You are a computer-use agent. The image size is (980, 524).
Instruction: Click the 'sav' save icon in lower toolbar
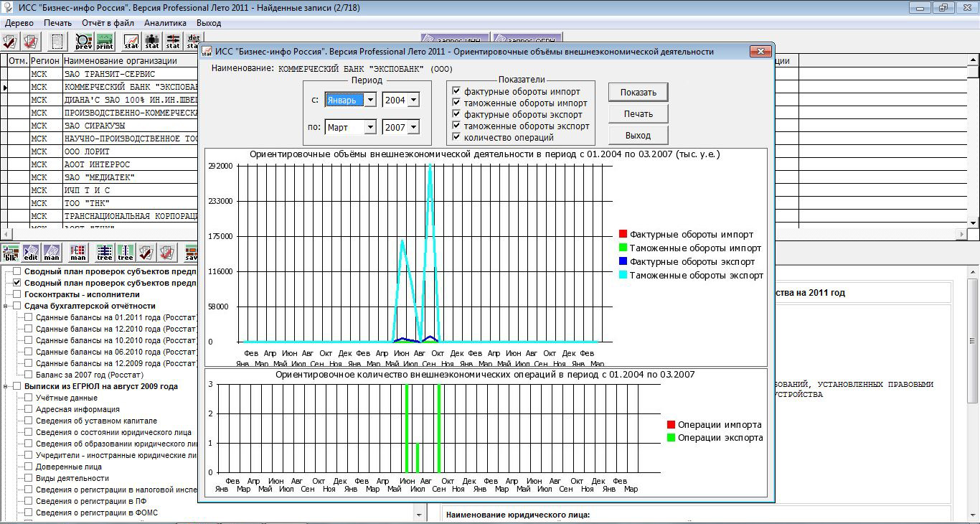pos(191,253)
